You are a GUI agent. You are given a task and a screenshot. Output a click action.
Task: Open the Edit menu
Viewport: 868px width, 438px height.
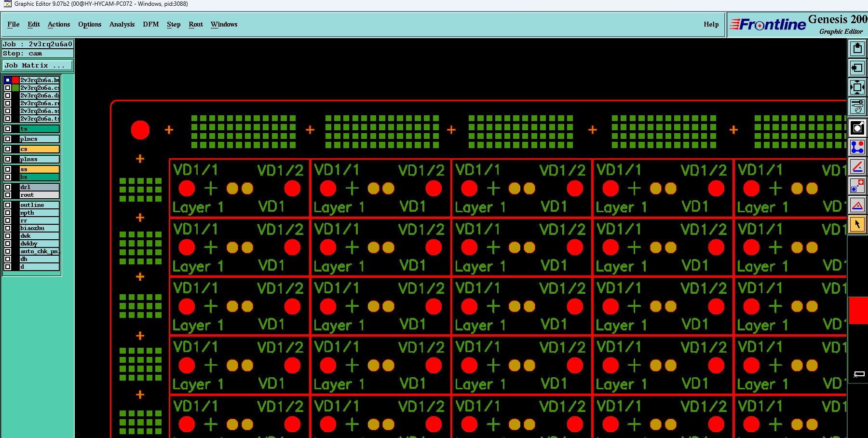[34, 24]
